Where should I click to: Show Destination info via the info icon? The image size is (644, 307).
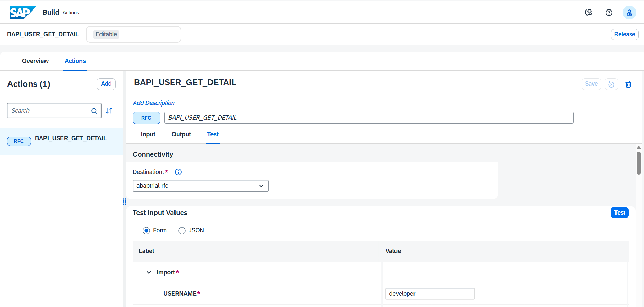178,172
